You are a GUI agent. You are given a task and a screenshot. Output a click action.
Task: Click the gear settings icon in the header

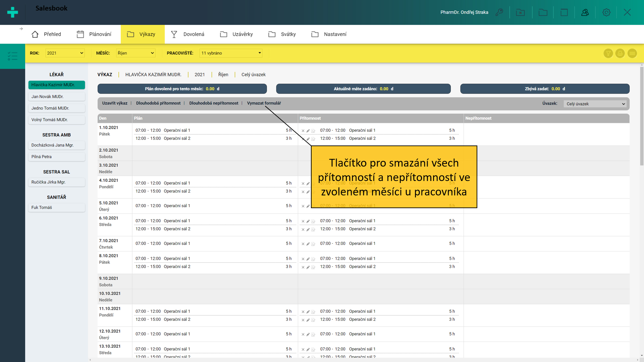[x=606, y=12]
